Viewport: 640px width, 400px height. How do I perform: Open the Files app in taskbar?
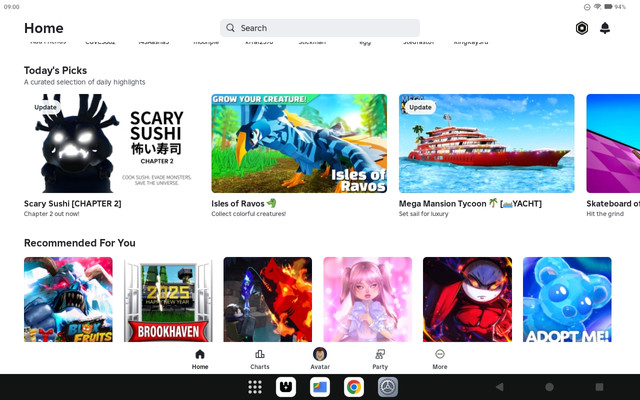pos(320,387)
